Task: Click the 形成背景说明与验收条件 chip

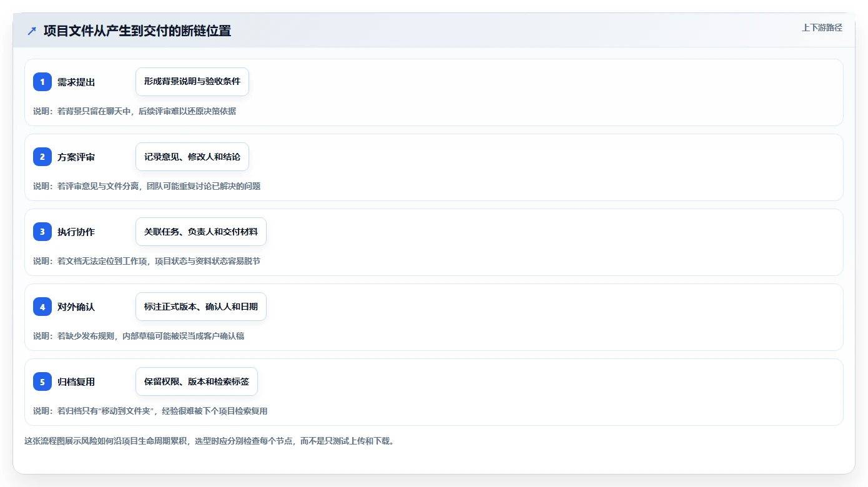Action: tap(192, 82)
